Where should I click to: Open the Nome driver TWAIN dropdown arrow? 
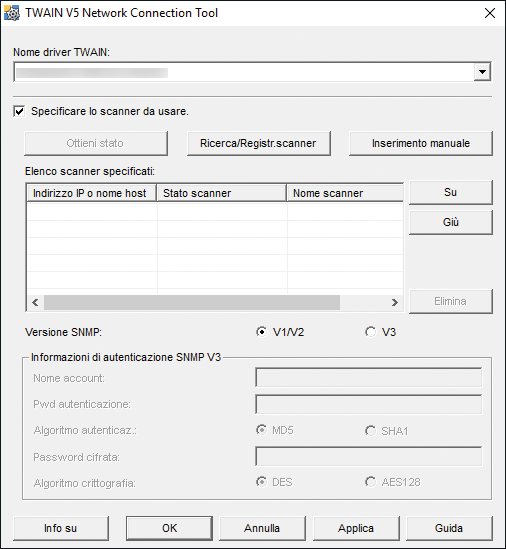point(483,72)
